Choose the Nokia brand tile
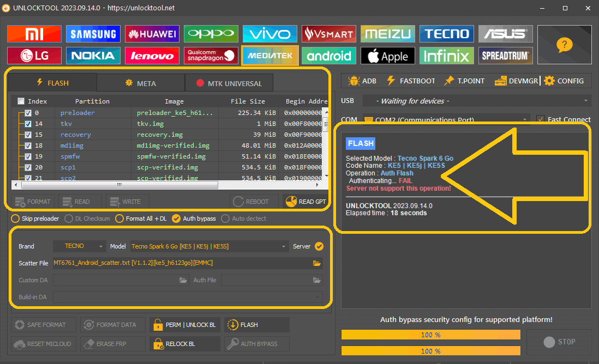 pos(93,56)
